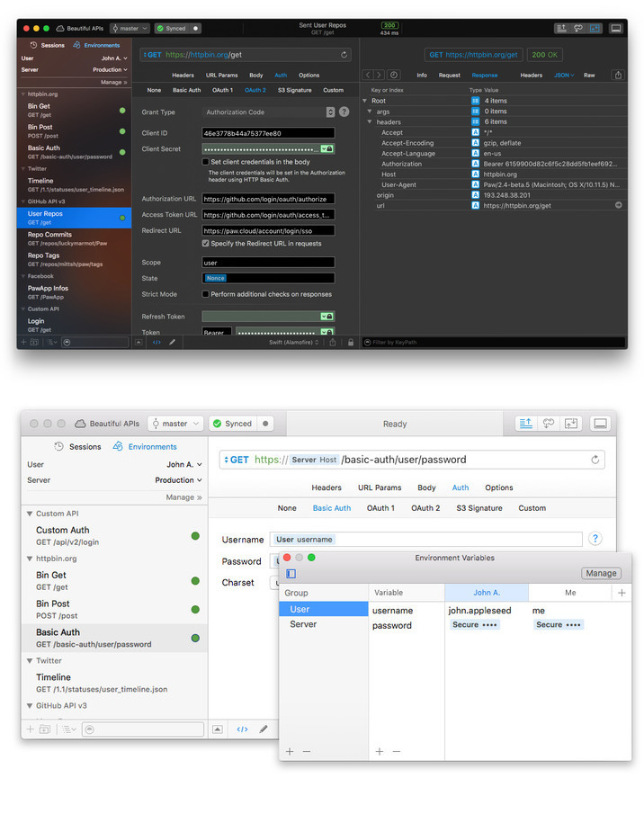Click the share icon next to Swift (Alamofire)
Image resolution: width=644 pixels, height=814 pixels.
click(x=332, y=342)
